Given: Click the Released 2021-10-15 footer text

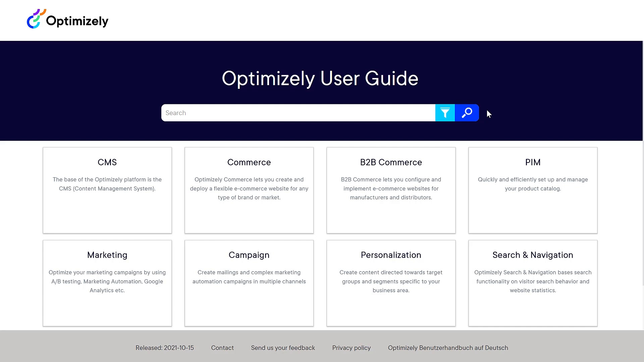Looking at the screenshot, I should click(165, 348).
